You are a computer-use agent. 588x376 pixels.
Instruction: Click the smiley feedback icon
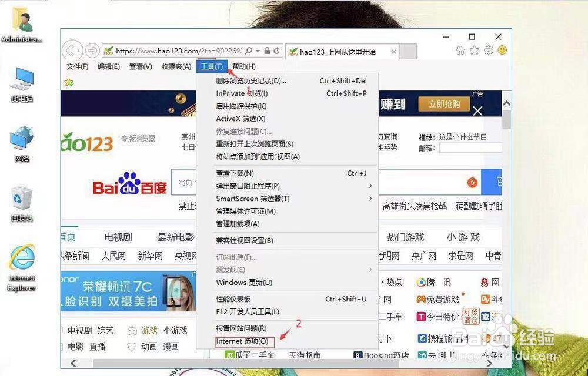pos(502,49)
